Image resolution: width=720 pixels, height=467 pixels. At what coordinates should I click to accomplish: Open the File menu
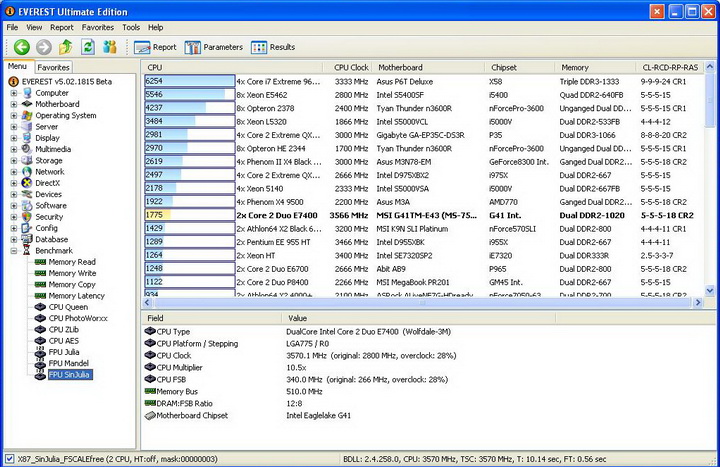point(12,28)
